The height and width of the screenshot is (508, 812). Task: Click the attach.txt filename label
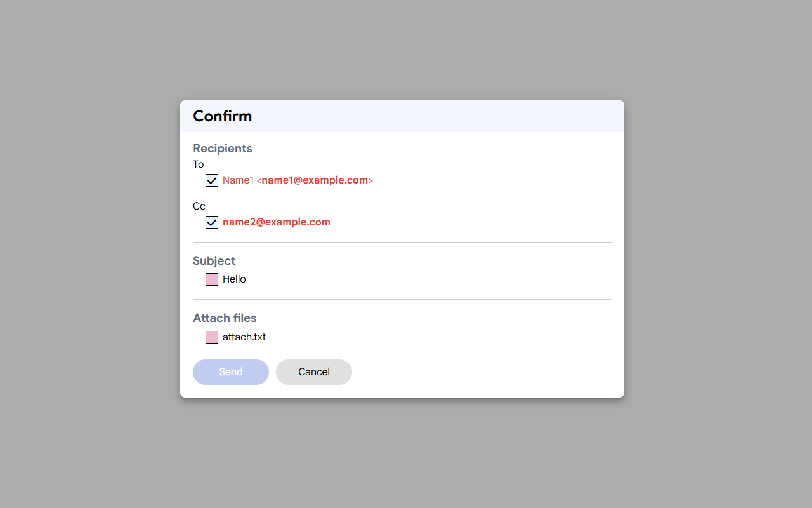244,337
